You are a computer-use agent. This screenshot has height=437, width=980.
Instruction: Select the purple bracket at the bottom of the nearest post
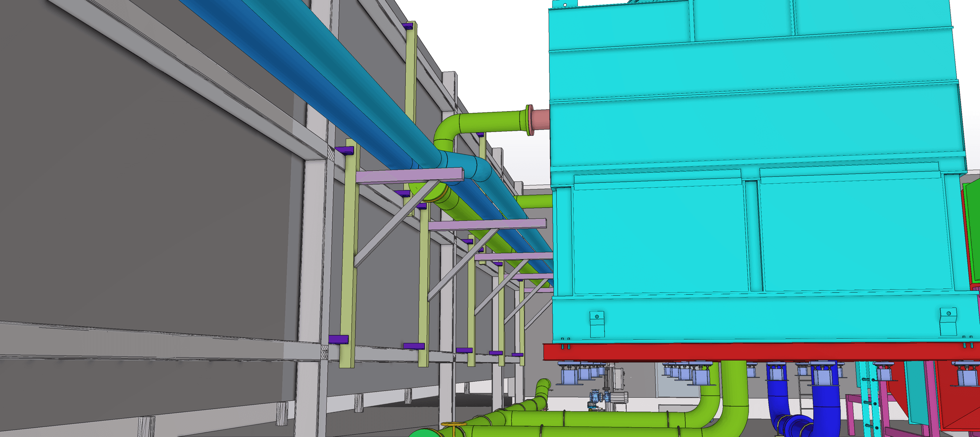(x=338, y=339)
